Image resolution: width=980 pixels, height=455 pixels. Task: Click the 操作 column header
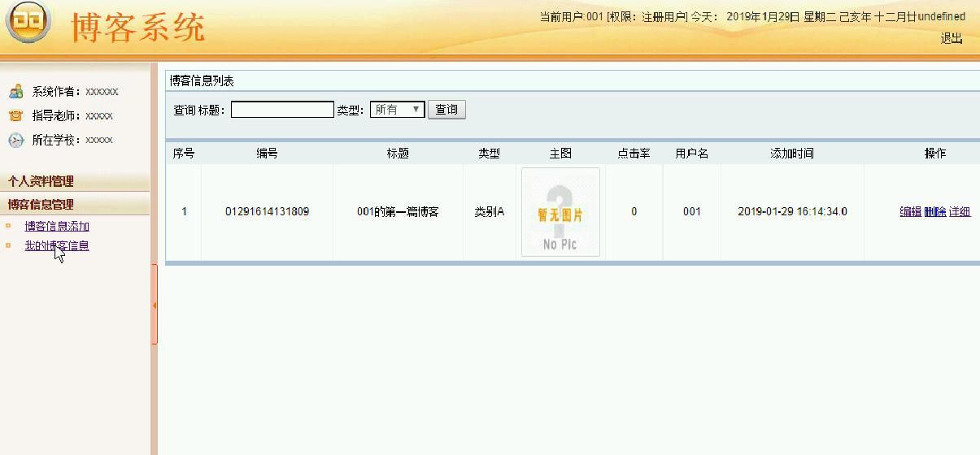935,153
